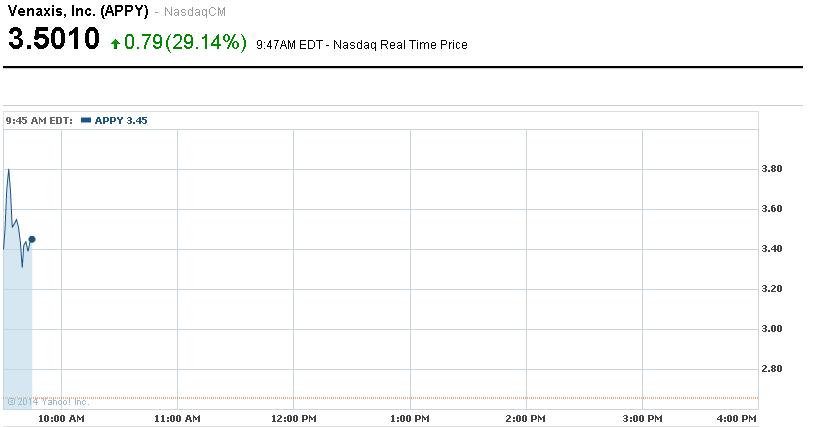Screen dimensions: 815x427
Task: Click the blue APPY legend color marker
Action: tap(86, 121)
